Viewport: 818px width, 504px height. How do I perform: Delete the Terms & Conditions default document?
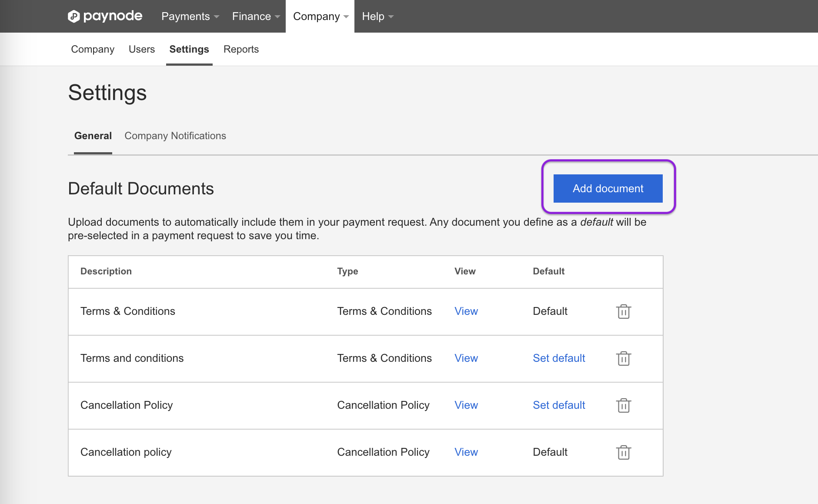[x=623, y=311]
